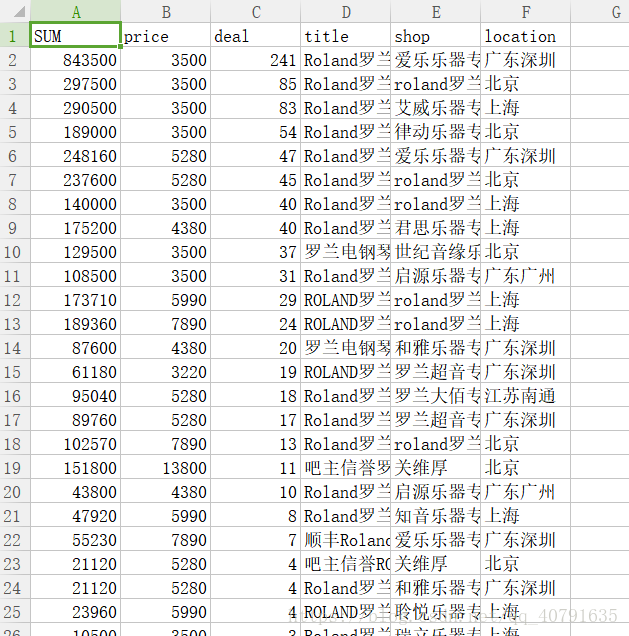Click the title header cell
The image size is (629, 636).
tap(346, 35)
